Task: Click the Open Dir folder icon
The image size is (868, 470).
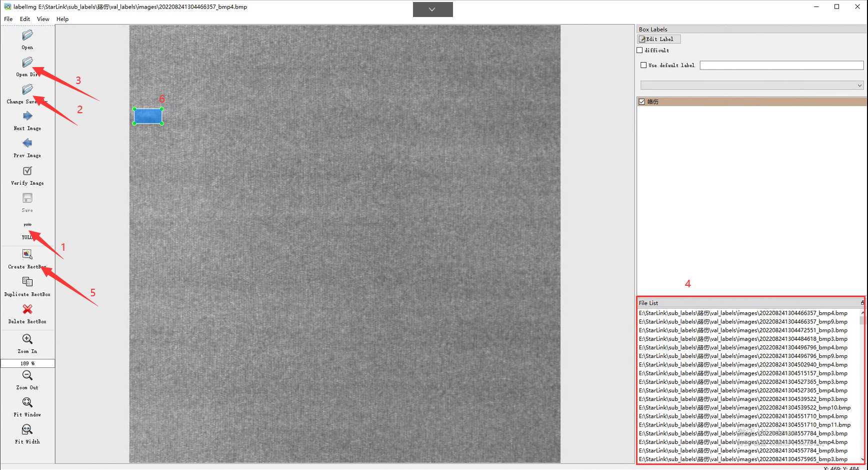Action: [x=27, y=63]
